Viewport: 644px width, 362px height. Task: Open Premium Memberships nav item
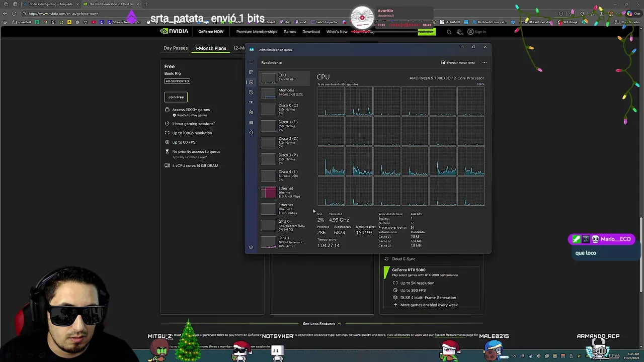(257, 32)
